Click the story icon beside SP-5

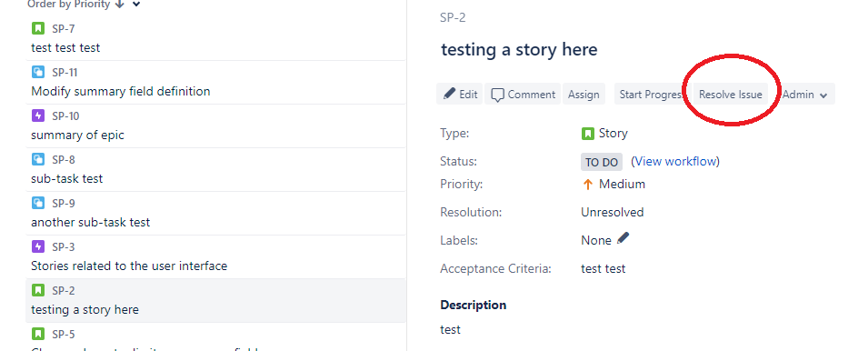coord(37,334)
